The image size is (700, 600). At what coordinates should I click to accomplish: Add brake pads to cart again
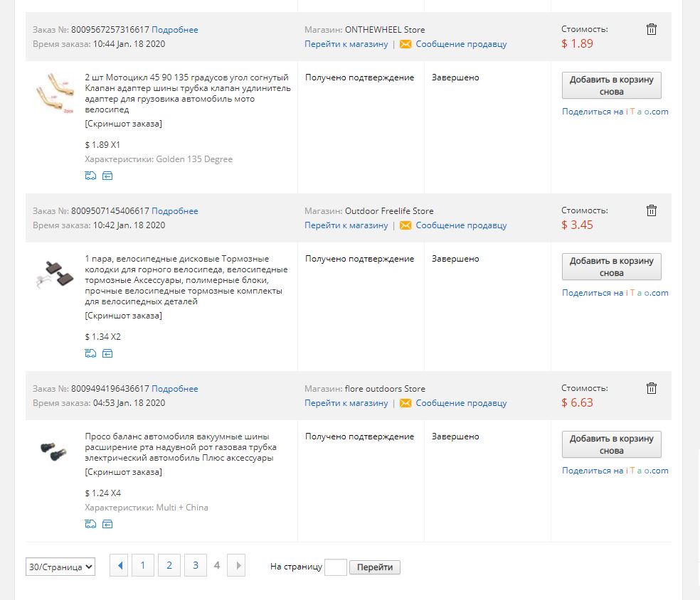coord(611,267)
